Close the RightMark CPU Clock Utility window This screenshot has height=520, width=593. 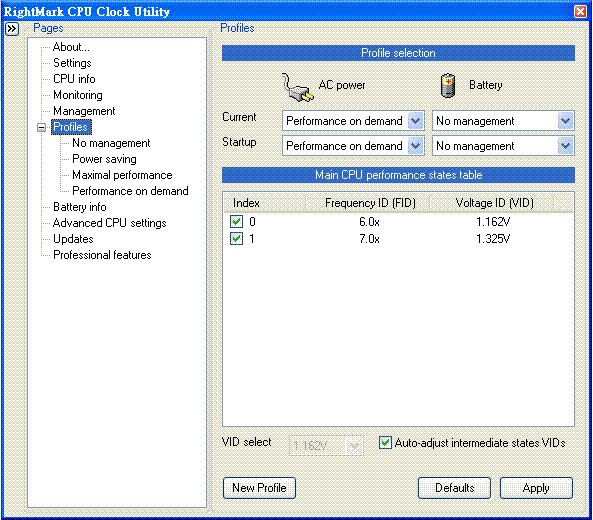point(580,11)
